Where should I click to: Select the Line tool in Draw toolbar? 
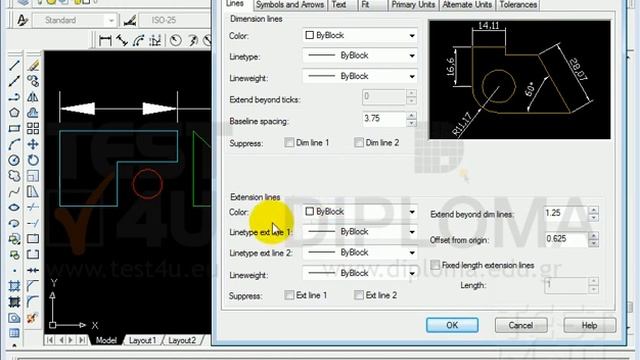(x=14, y=65)
